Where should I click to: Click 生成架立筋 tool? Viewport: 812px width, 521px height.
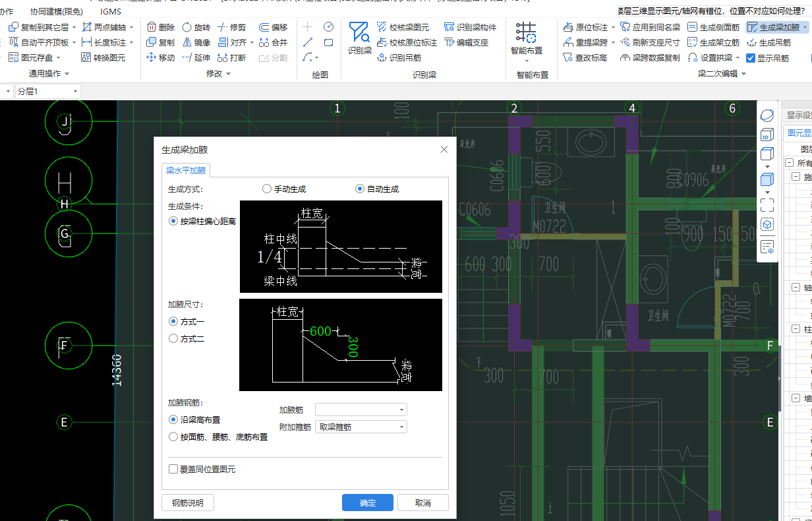pos(713,42)
